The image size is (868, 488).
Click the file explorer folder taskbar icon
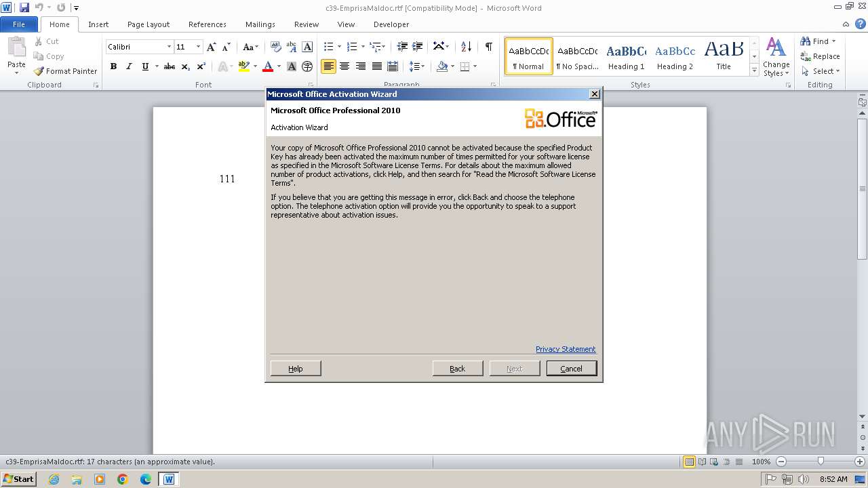(x=77, y=479)
